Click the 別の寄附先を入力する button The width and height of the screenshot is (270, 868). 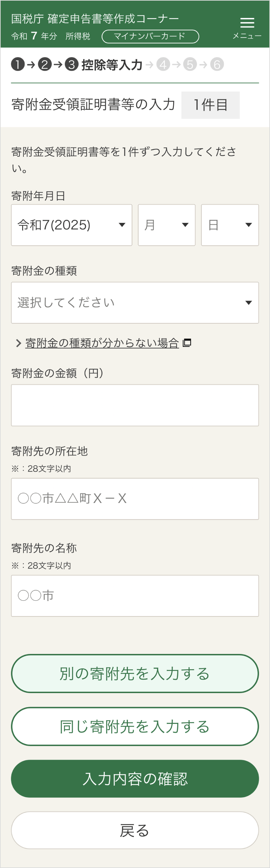click(x=135, y=674)
